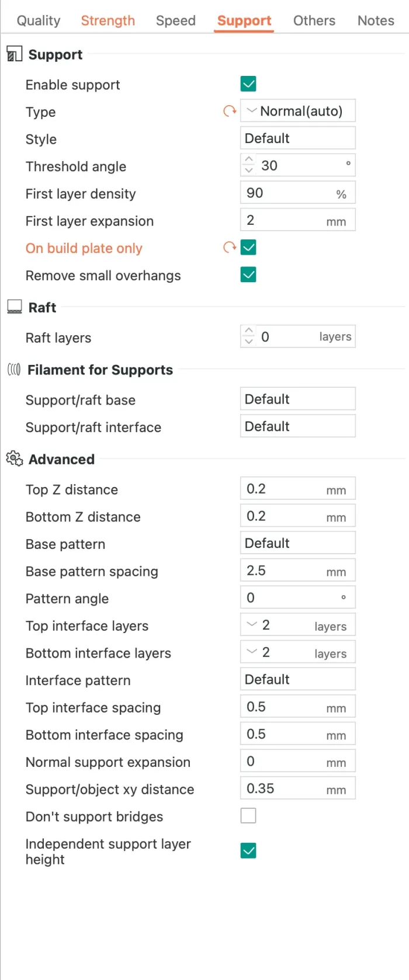
Task: Disable the Enable support checkbox
Action: pyautogui.click(x=248, y=84)
